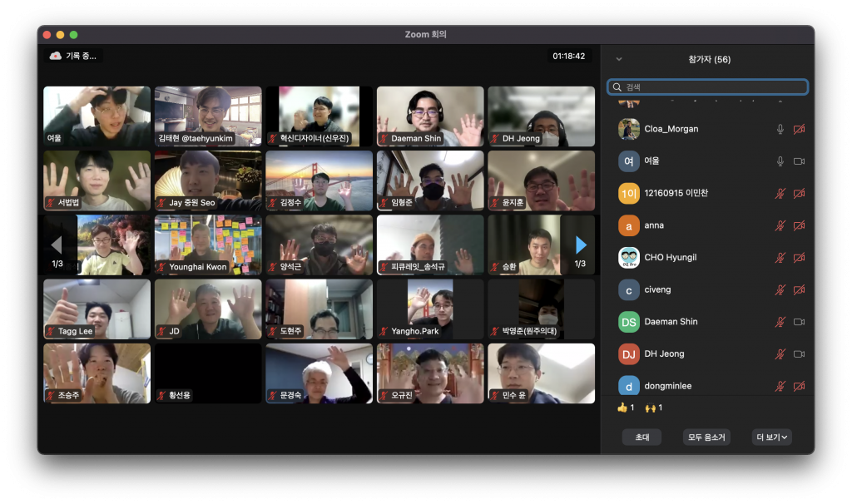Viewport: 852px width, 504px height.
Task: Select 서범법's video tile
Action: 97,180
